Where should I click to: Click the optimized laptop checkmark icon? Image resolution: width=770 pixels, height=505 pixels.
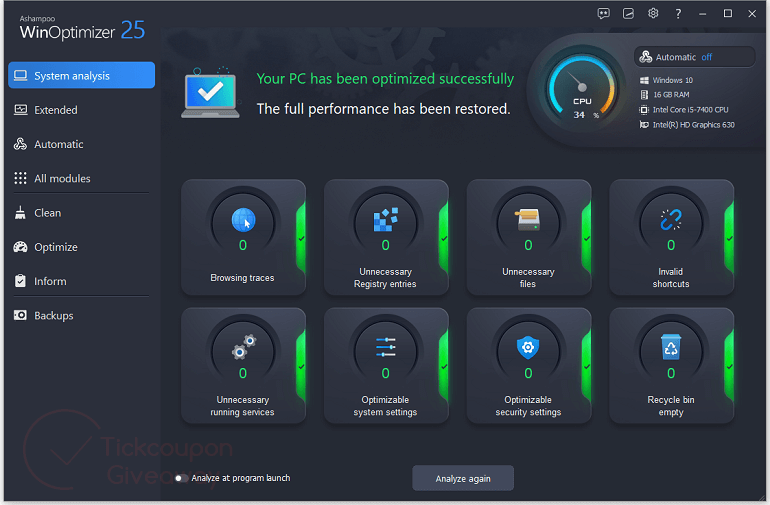pos(211,93)
